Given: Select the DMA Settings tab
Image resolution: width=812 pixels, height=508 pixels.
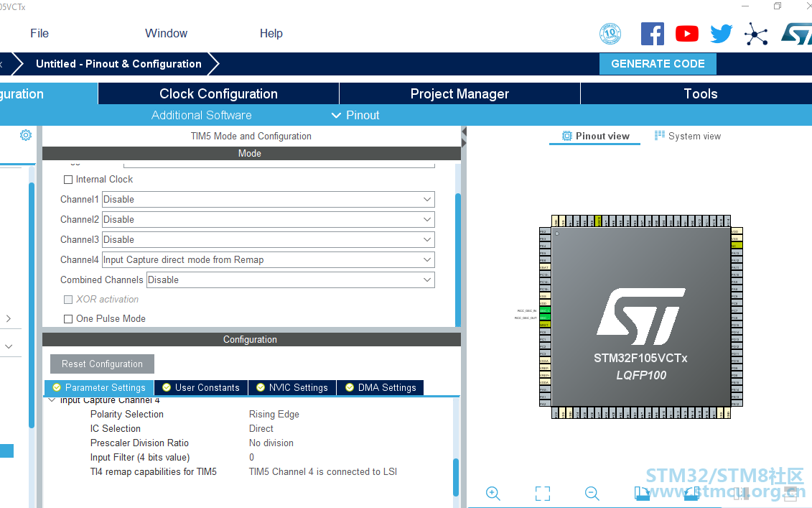Looking at the screenshot, I should coord(381,388).
